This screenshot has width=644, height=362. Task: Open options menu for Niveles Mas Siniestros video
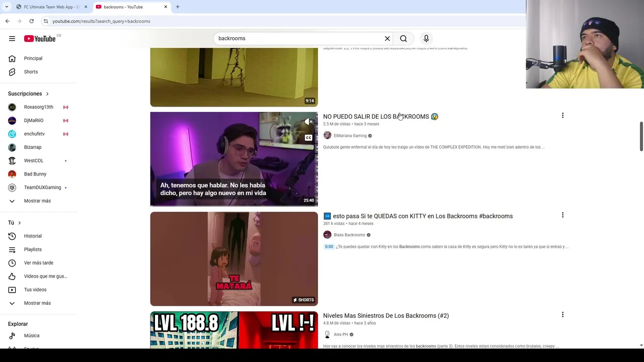tap(562, 315)
